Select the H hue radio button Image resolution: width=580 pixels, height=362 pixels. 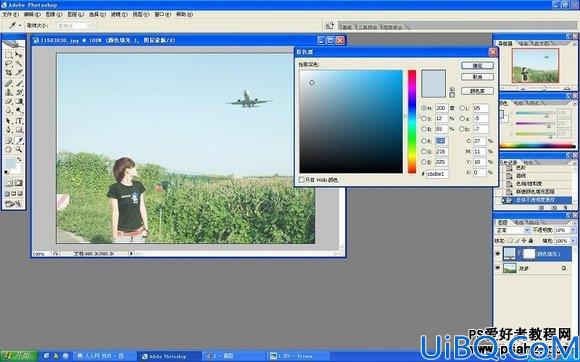tap(424, 108)
